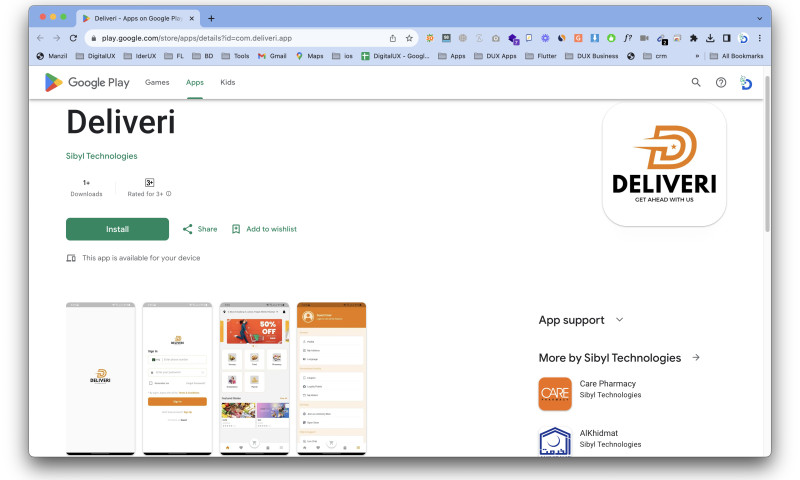The width and height of the screenshot is (800, 480).
Task: Click the camera screenshot extension icon
Action: tap(495, 38)
